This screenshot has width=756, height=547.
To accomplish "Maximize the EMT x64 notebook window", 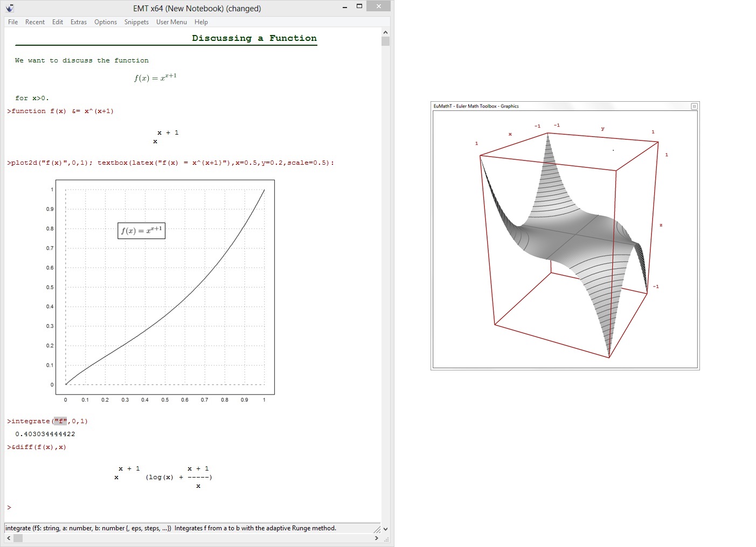I will coord(359,6).
